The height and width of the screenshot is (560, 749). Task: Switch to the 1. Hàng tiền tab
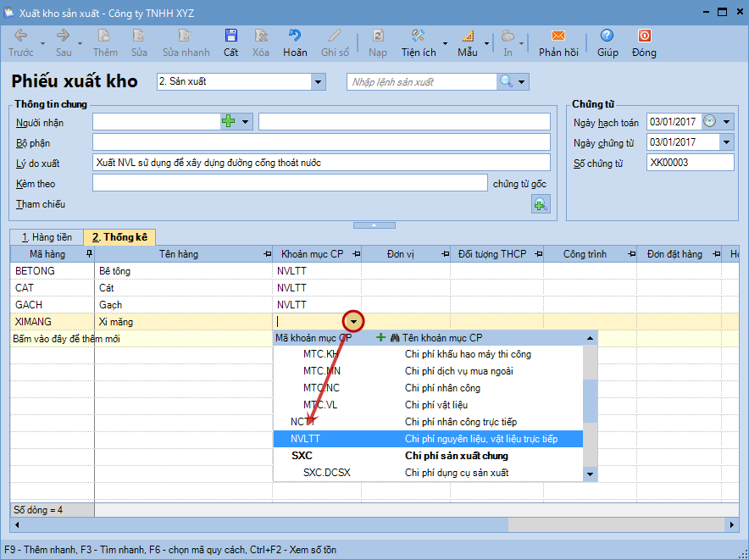pyautogui.click(x=47, y=237)
